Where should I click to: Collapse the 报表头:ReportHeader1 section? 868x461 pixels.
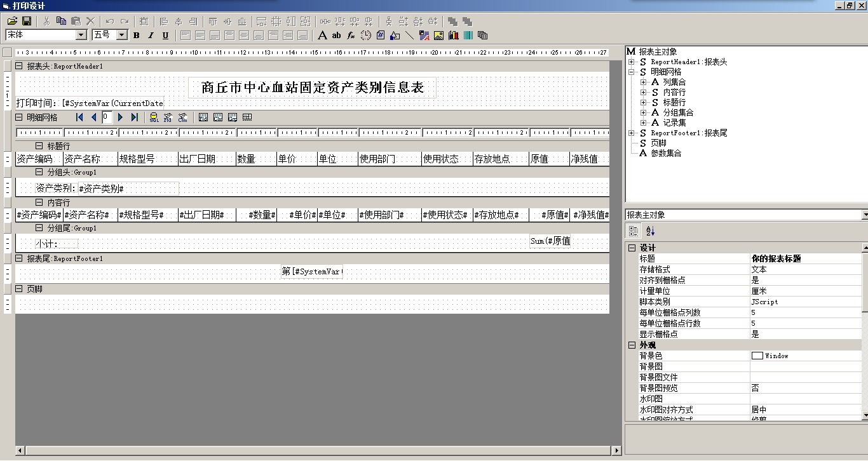tap(19, 66)
